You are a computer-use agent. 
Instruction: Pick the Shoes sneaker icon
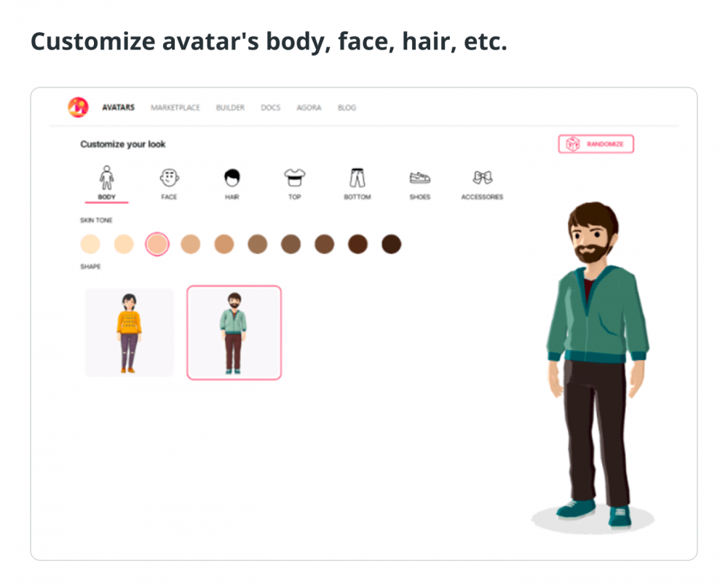tap(420, 178)
